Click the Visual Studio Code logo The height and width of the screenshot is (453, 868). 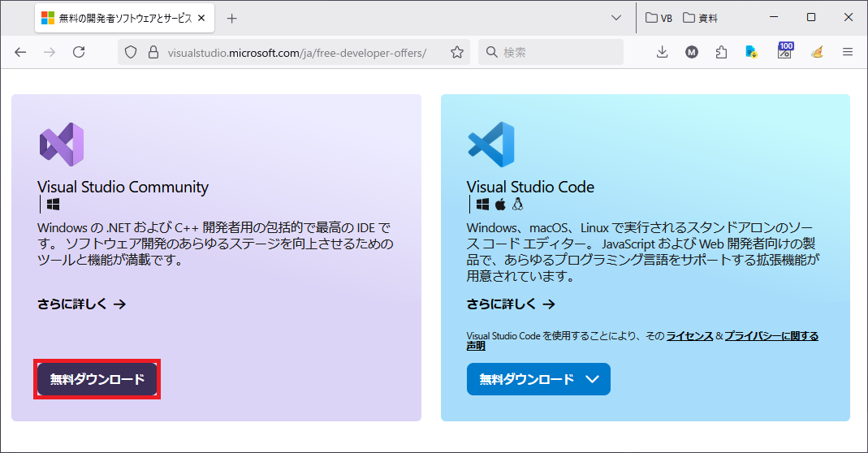[491, 144]
